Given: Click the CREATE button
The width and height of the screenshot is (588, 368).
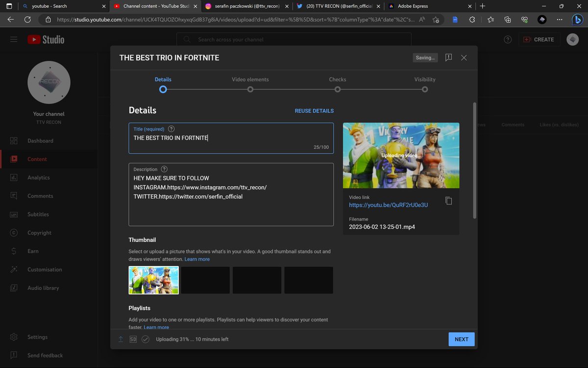Looking at the screenshot, I should point(538,39).
